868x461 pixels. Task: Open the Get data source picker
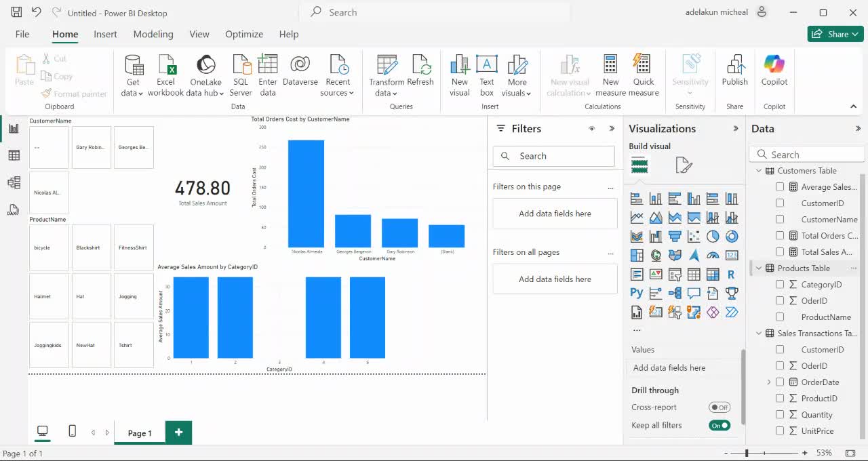pos(133,75)
